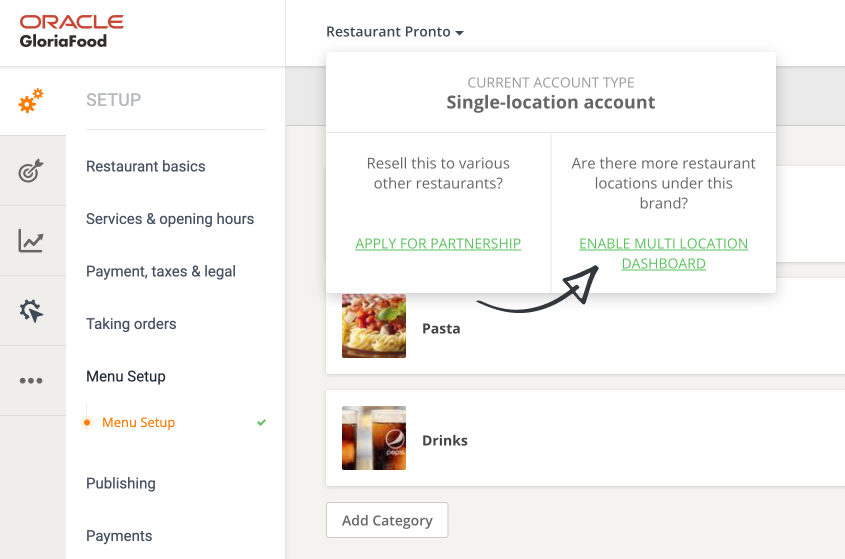Select the orange Menu Setup sub-item
845x559 pixels.
tap(138, 423)
